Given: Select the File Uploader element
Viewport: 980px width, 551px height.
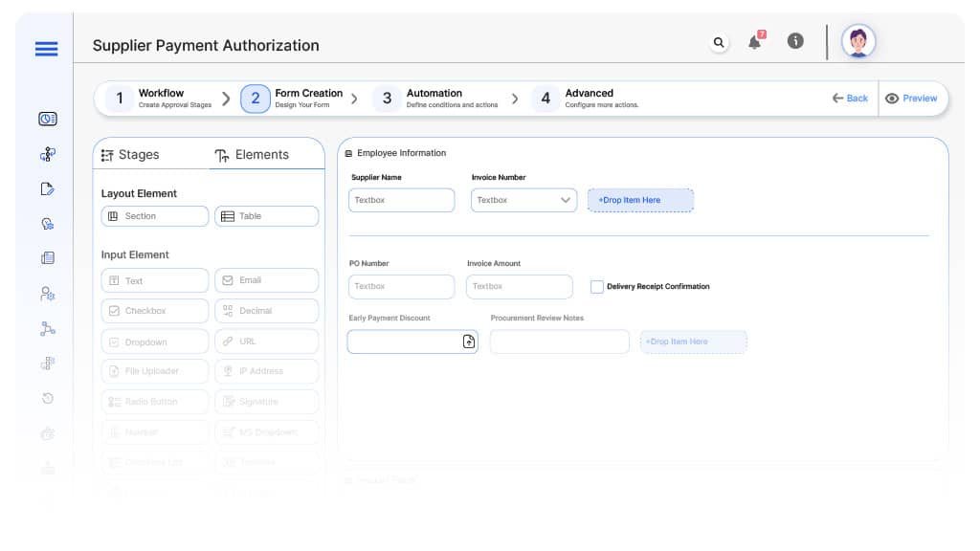Looking at the screenshot, I should click(x=154, y=371).
